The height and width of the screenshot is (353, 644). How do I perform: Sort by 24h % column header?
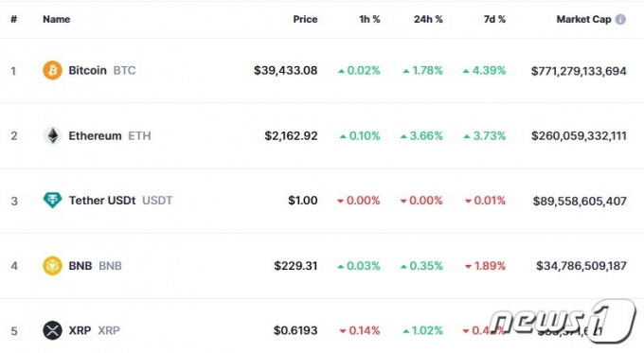[x=428, y=19]
